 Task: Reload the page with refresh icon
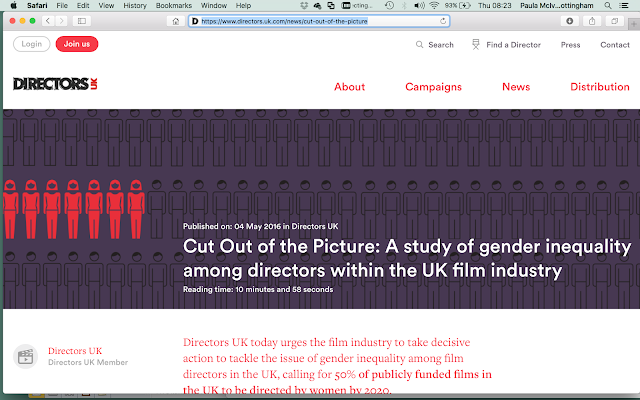click(443, 21)
